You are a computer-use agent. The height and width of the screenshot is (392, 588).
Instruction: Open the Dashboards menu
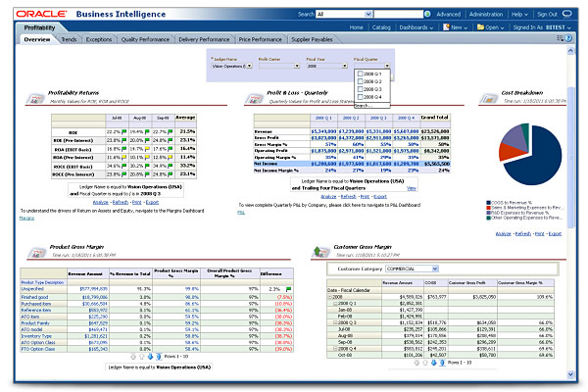coord(416,27)
